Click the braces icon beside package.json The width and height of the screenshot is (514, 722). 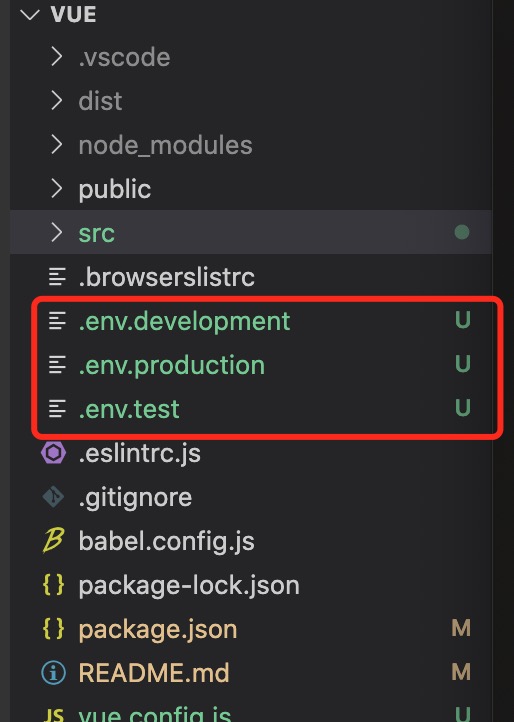tap(53, 629)
